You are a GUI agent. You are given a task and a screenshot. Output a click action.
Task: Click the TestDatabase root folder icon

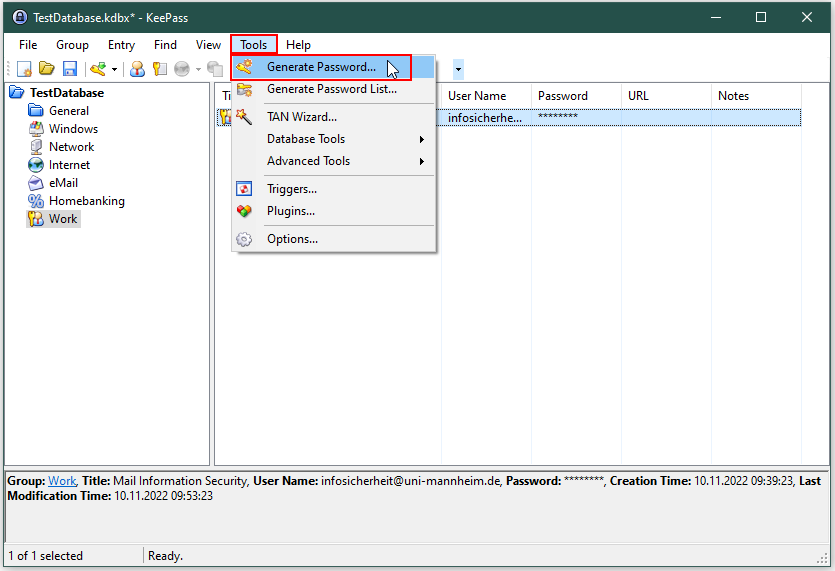pos(17,93)
